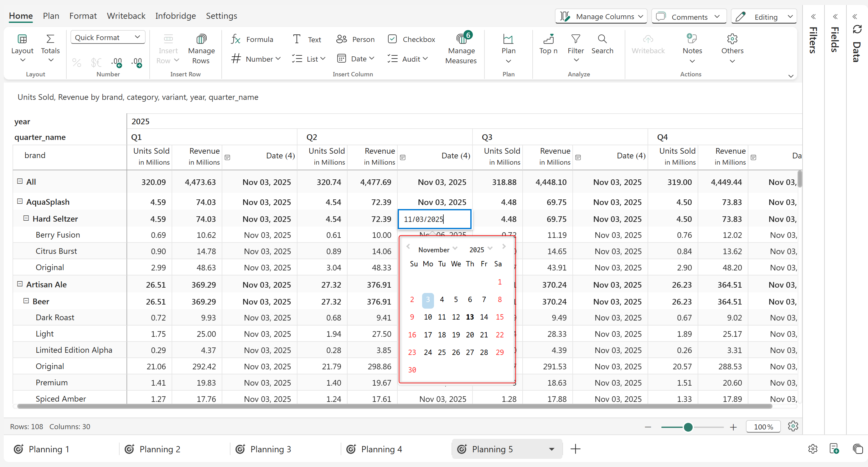
Task: Switch to the Writeback ribbon tab
Action: [x=126, y=16]
